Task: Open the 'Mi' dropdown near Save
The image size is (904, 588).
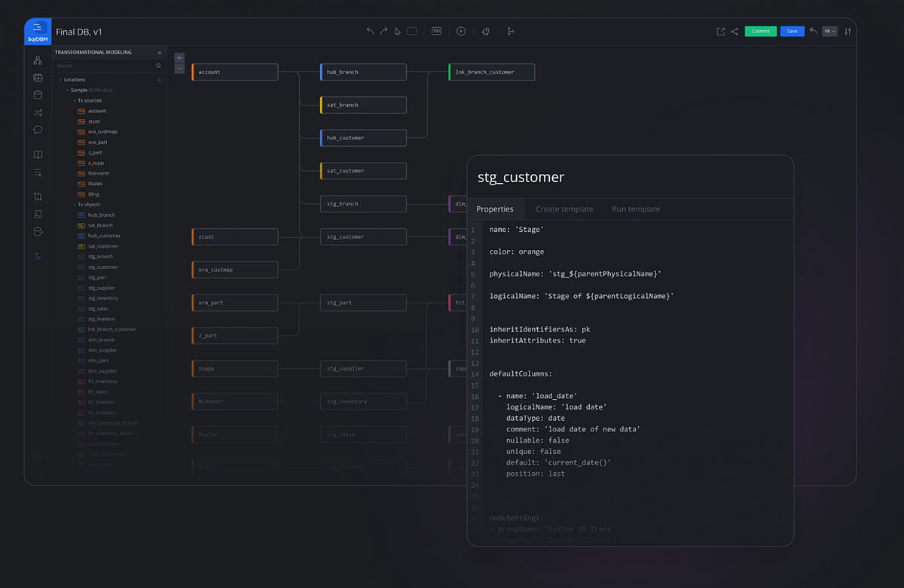Action: [x=829, y=31]
